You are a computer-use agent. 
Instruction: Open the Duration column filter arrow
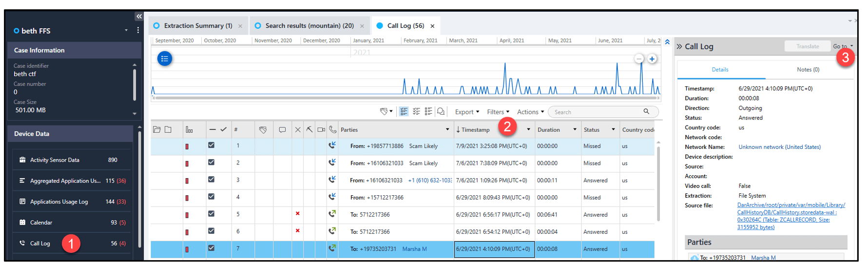pos(575,129)
